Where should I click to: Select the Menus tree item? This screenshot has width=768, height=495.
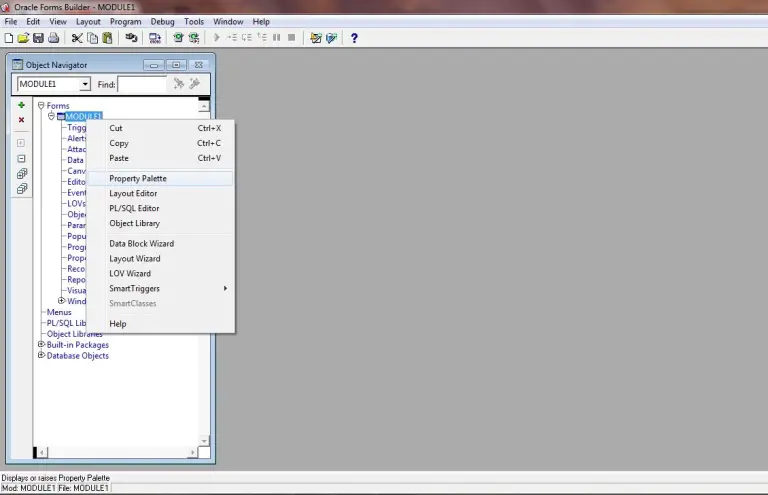click(x=59, y=312)
